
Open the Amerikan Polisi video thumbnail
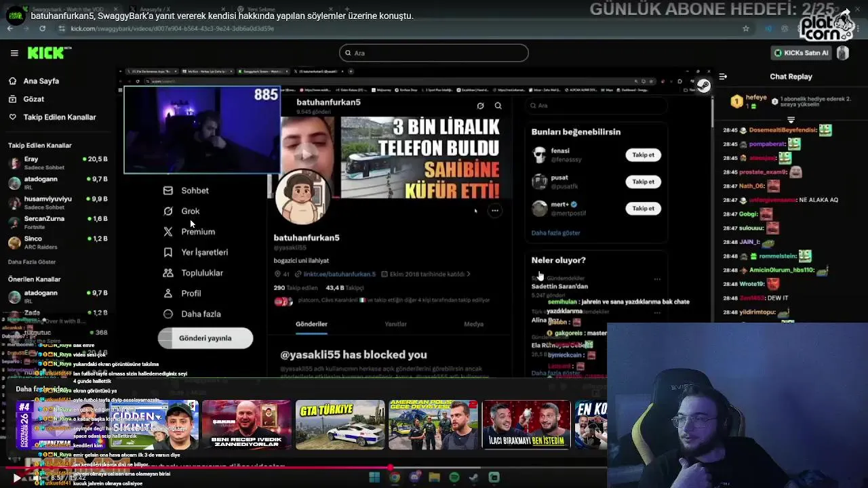point(433,424)
